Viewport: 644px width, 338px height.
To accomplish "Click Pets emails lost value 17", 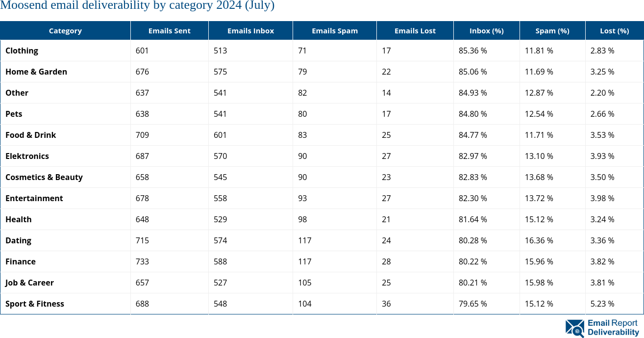I will click(386, 114).
